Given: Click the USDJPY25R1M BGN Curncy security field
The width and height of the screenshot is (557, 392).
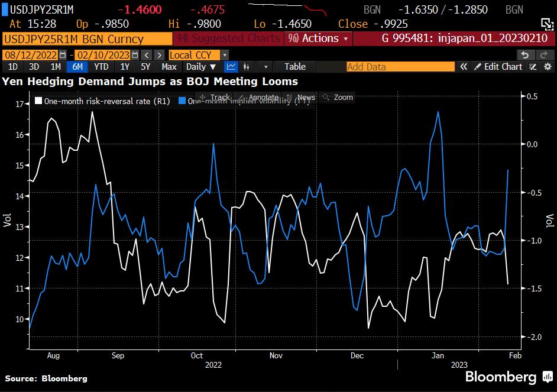Looking at the screenshot, I should tap(87, 38).
